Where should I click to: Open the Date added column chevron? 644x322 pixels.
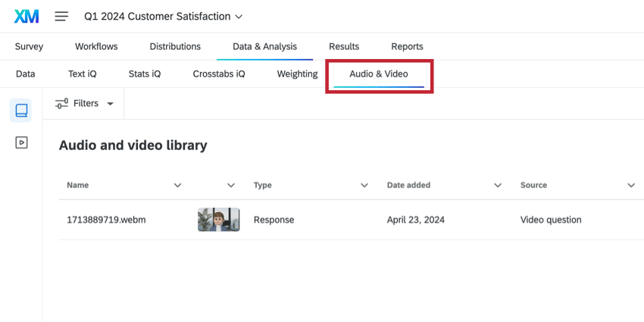click(x=498, y=185)
